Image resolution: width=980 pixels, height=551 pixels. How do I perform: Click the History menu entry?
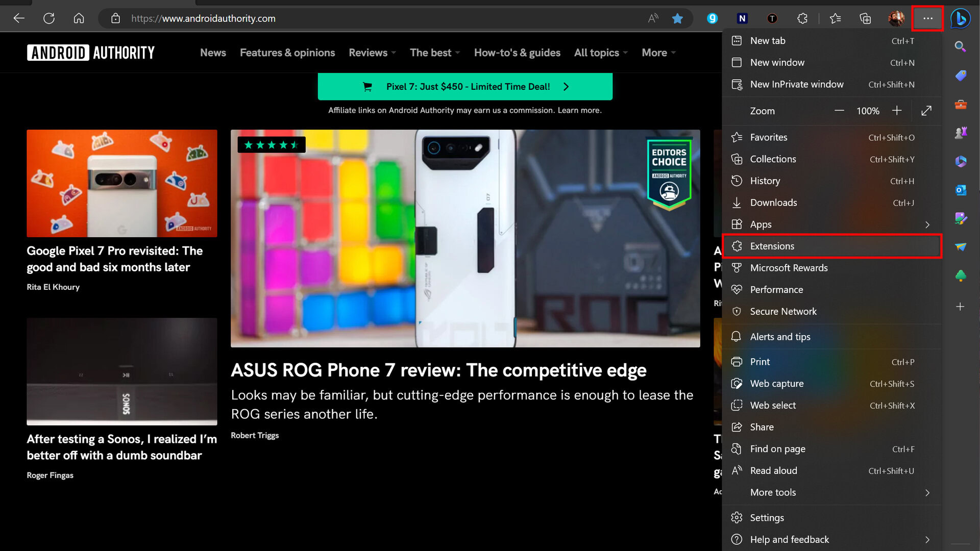click(765, 180)
